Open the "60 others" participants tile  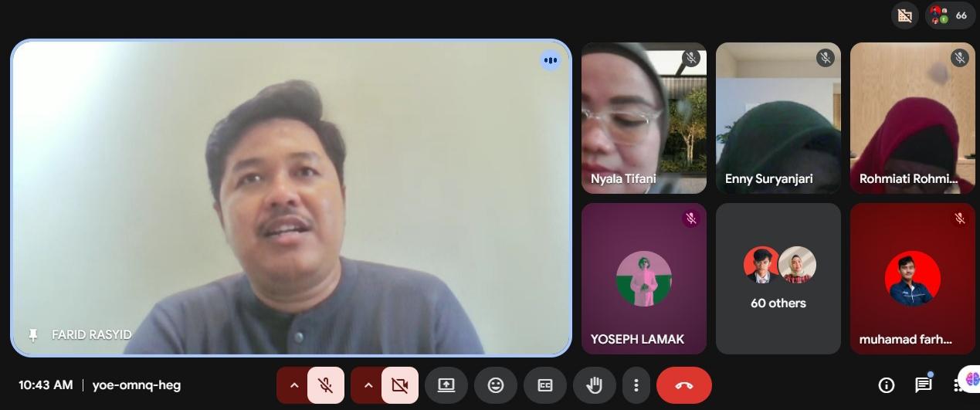tap(778, 278)
